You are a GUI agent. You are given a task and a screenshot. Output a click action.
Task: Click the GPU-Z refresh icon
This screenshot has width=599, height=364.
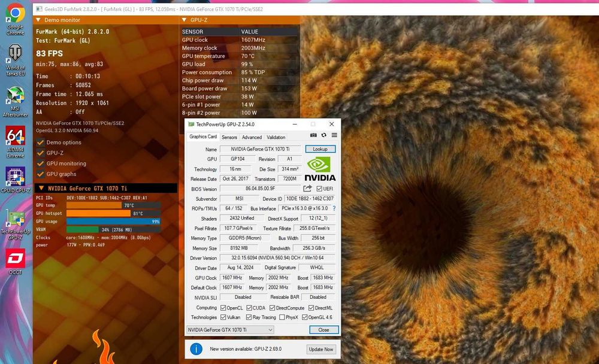click(x=324, y=135)
